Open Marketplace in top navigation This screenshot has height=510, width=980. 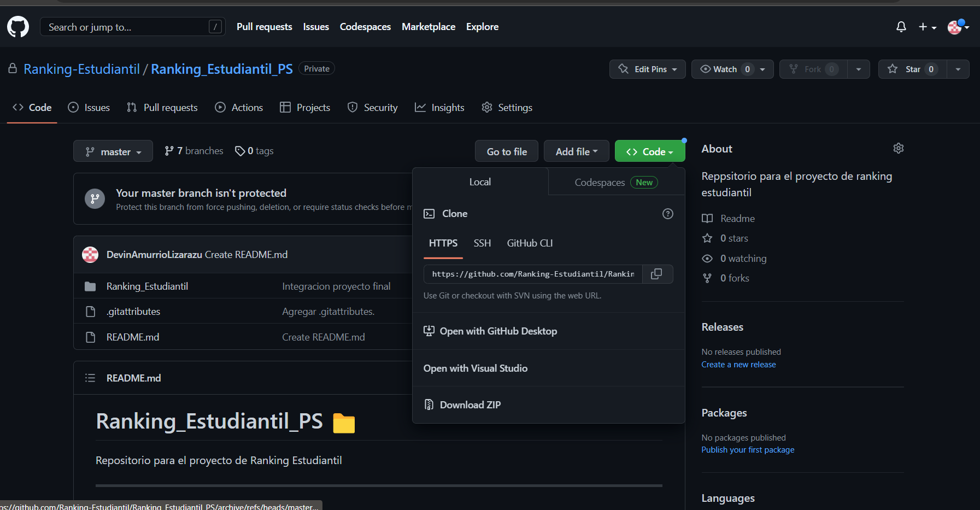tap(429, 27)
